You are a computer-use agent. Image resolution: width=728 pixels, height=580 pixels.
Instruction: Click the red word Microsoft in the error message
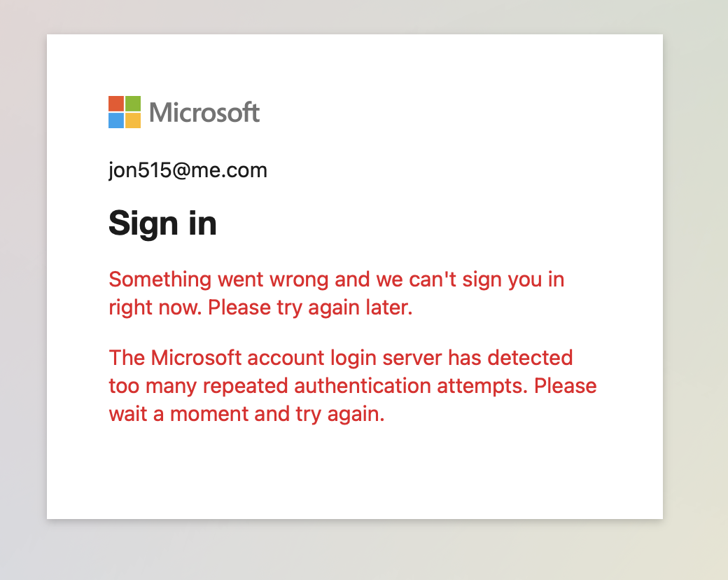coord(191,358)
